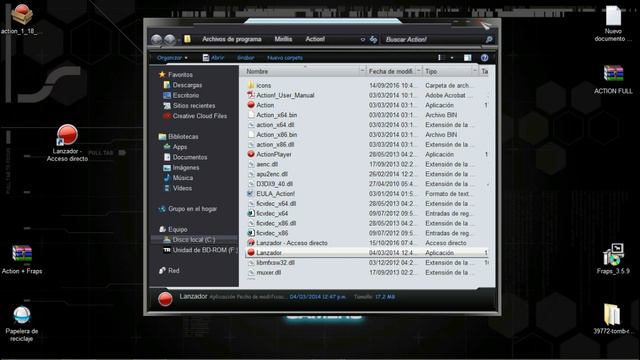
Task: Open the Nombre column filter dropdown
Action: 362,71
